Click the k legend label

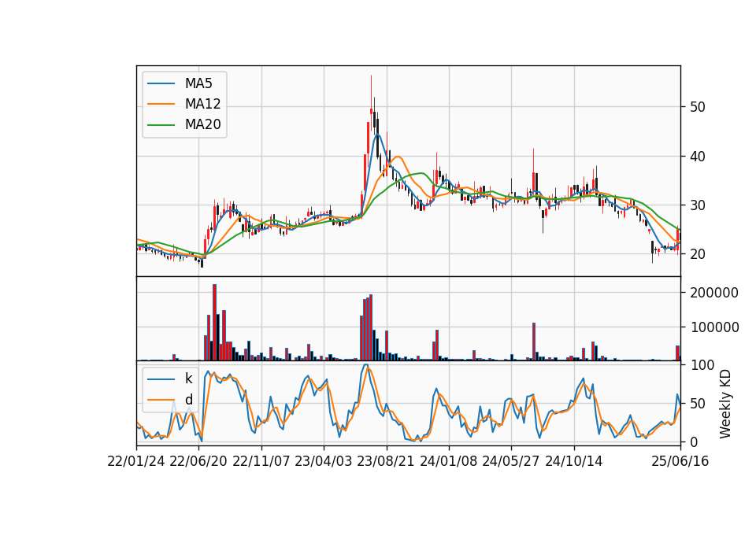[188, 379]
